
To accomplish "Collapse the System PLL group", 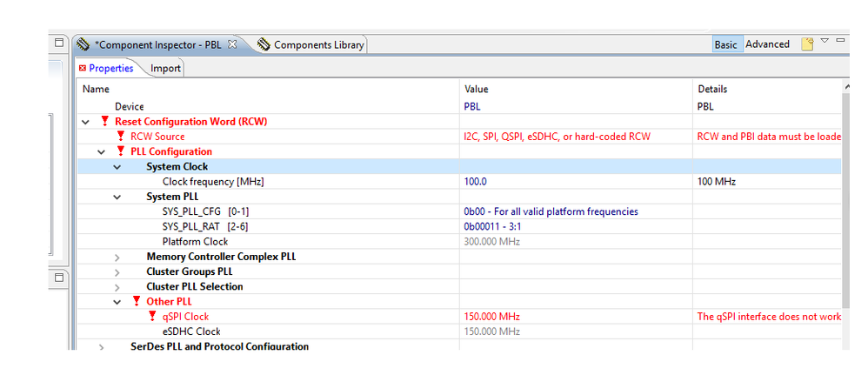I will click(117, 197).
